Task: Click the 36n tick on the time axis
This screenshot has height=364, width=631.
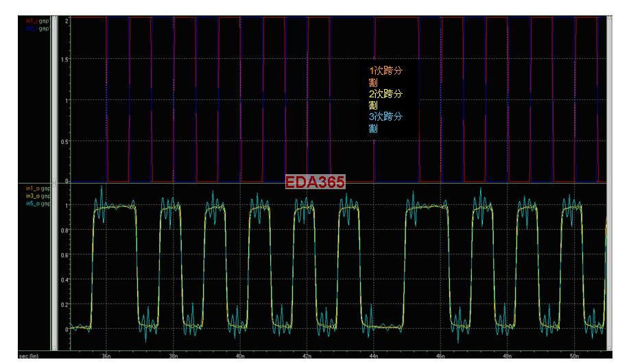Action: (x=106, y=356)
